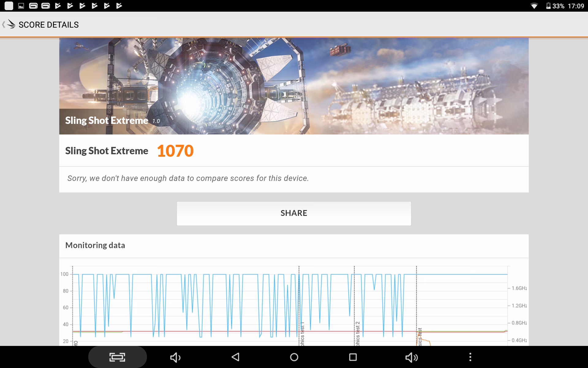Image resolution: width=588 pixels, height=368 pixels.
Task: Tap the Wi-Fi signal icon in status bar
Action: pos(534,6)
